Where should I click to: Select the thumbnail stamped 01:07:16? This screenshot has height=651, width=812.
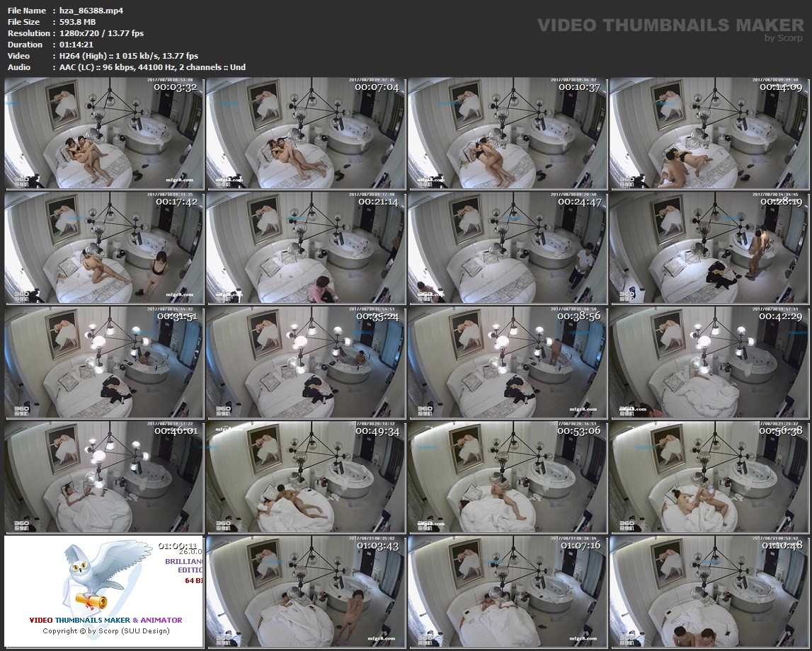(x=507, y=592)
